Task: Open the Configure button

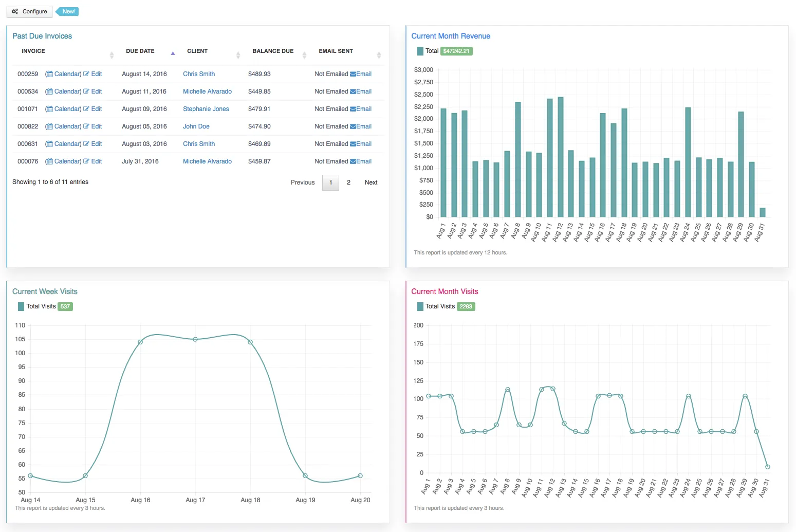Action: [x=29, y=11]
